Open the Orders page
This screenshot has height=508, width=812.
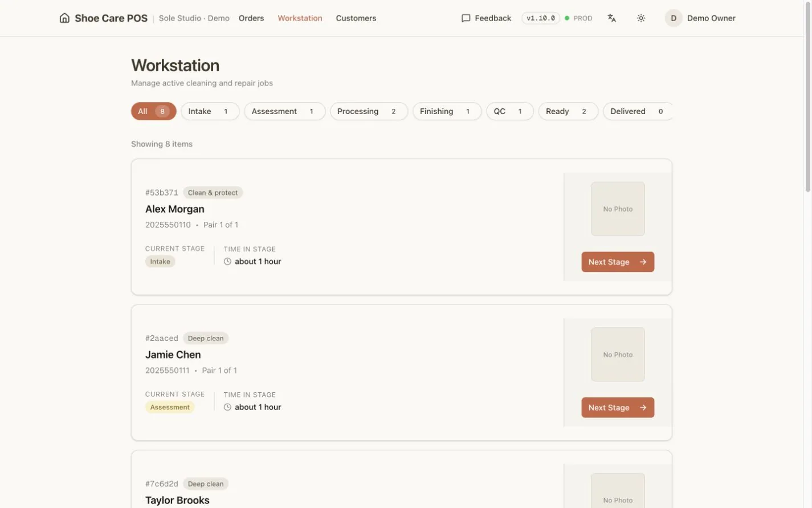point(251,18)
